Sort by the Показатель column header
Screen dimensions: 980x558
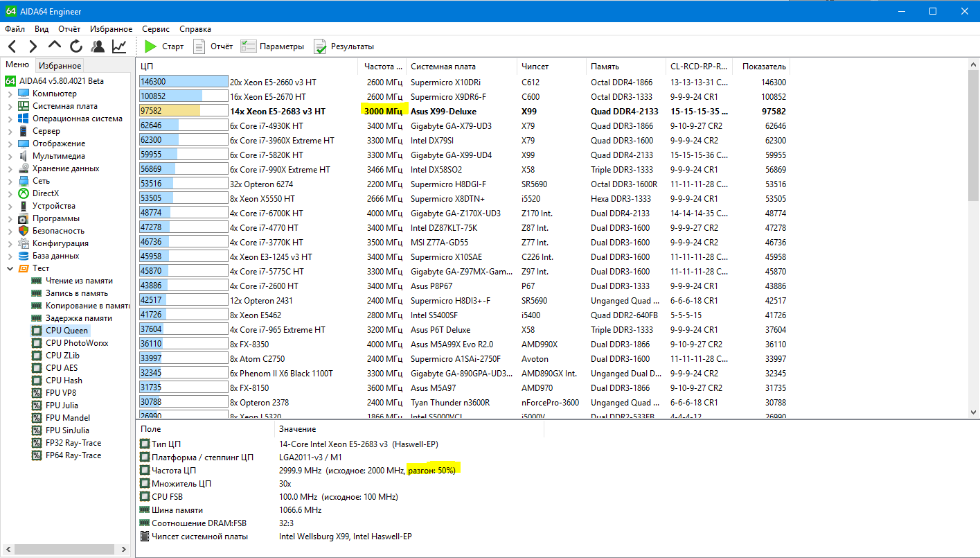(762, 67)
